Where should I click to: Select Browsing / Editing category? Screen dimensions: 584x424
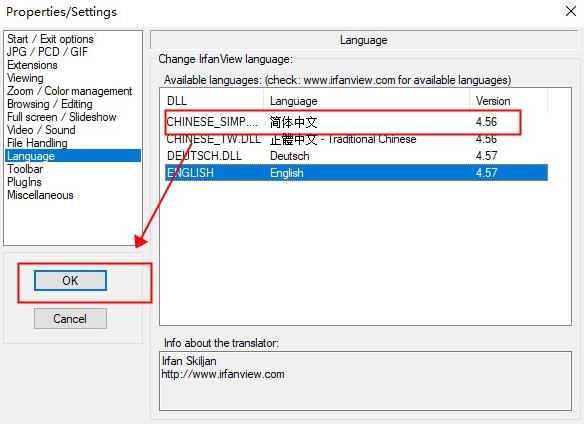tap(50, 104)
